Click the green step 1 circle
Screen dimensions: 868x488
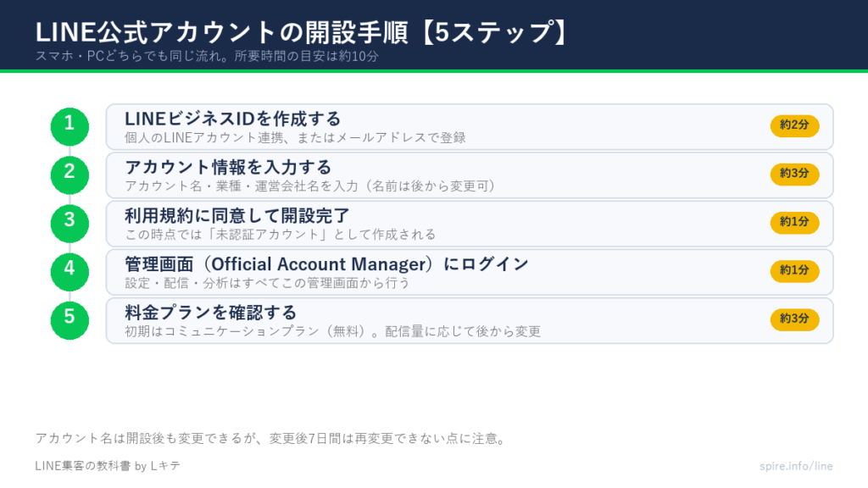pos(70,127)
